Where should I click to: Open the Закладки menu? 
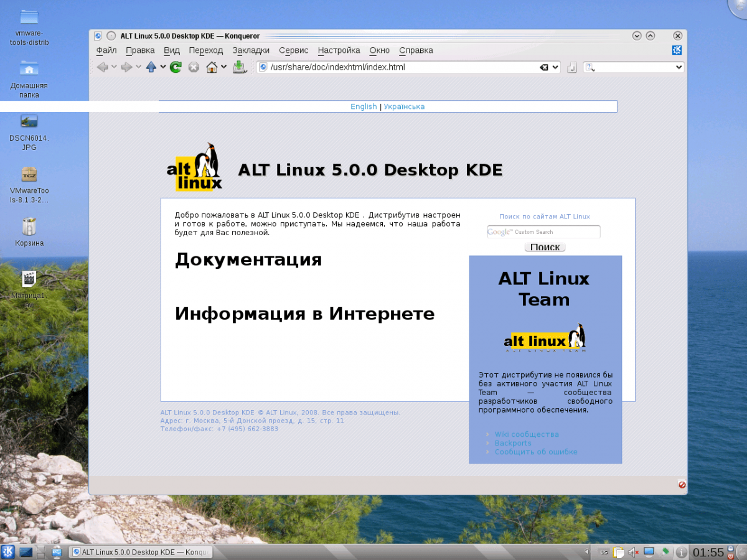pyautogui.click(x=251, y=50)
